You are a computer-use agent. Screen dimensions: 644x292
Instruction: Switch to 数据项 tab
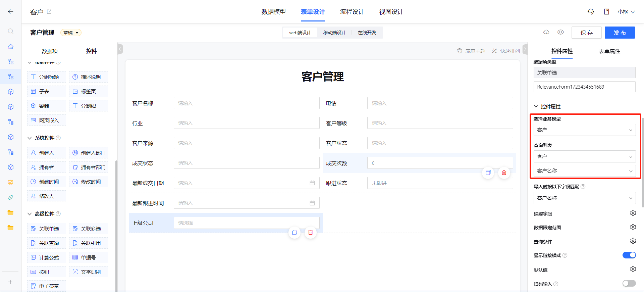[50, 51]
